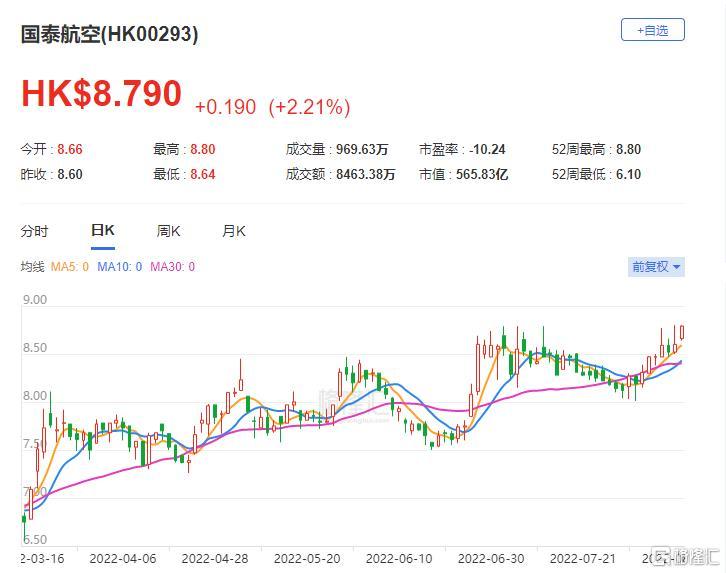Viewport: 726px width, 573px height.
Task: Click the MA30 moving average label
Action: (172, 267)
